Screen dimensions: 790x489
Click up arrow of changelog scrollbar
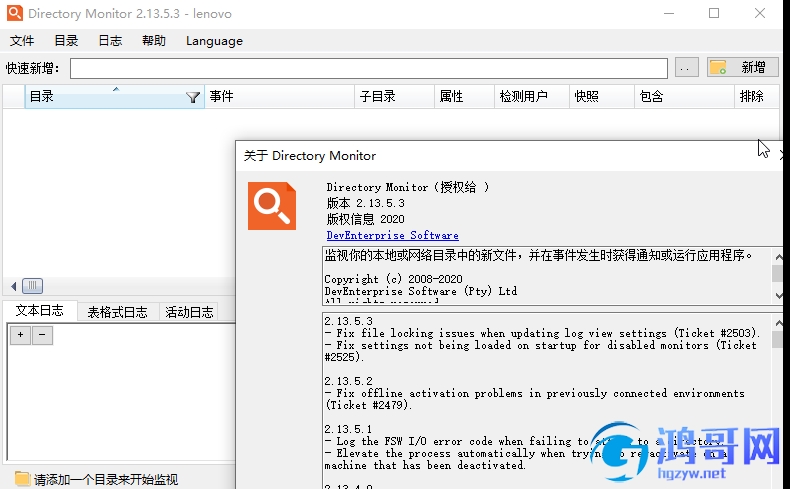(778, 323)
